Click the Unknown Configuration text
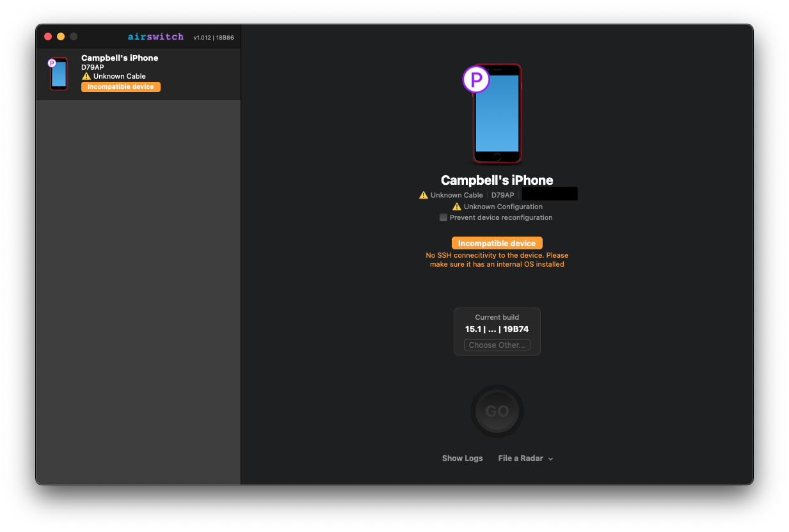 pyautogui.click(x=504, y=207)
